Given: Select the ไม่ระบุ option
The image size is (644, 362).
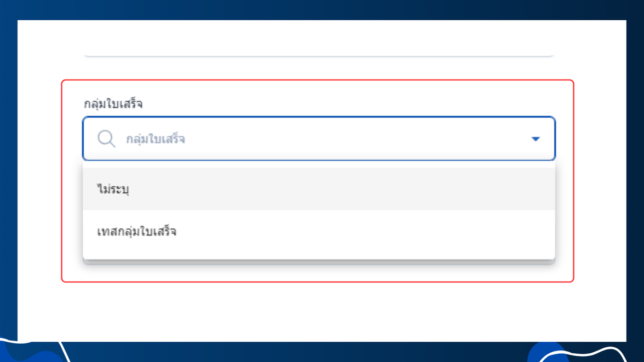Looking at the screenshot, I should coord(113,189).
